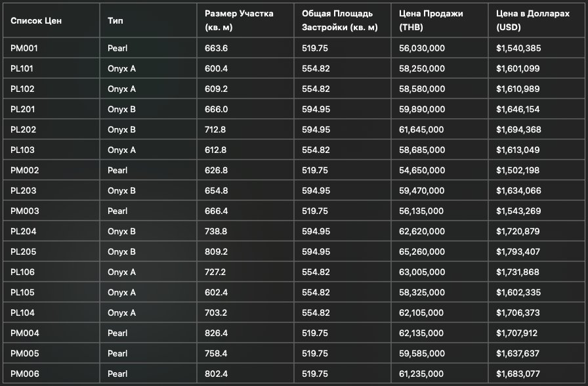Screen dimensions: 588x386
Task: Select the PM006 row code
Action: click(x=25, y=374)
